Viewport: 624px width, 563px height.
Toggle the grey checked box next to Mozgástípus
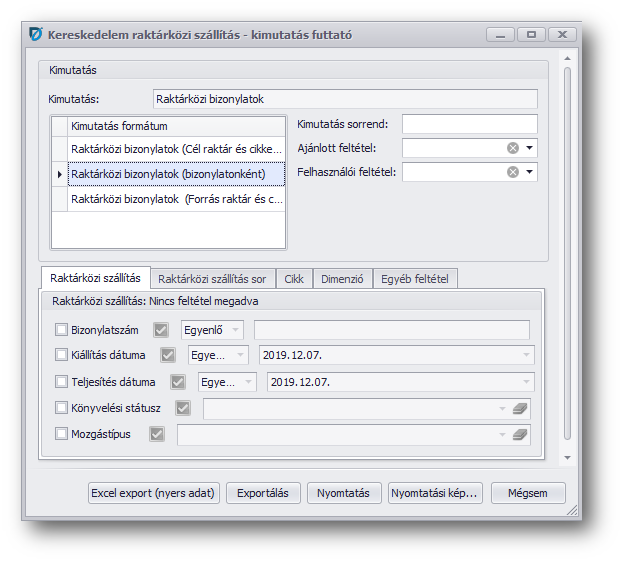[157, 434]
